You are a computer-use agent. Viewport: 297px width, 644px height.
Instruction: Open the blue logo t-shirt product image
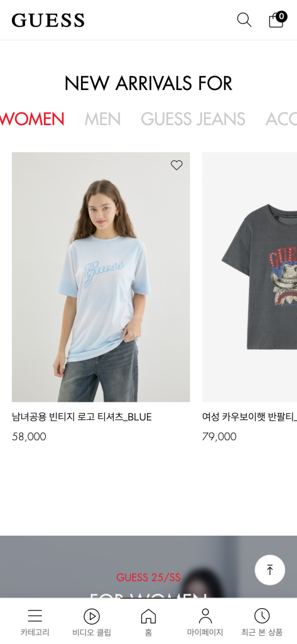point(101,277)
